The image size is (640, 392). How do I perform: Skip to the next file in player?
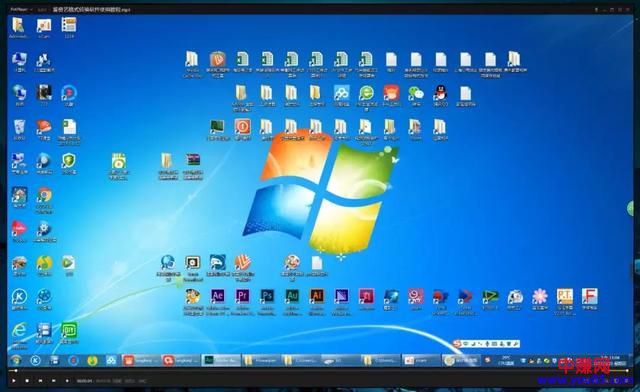(x=53, y=381)
